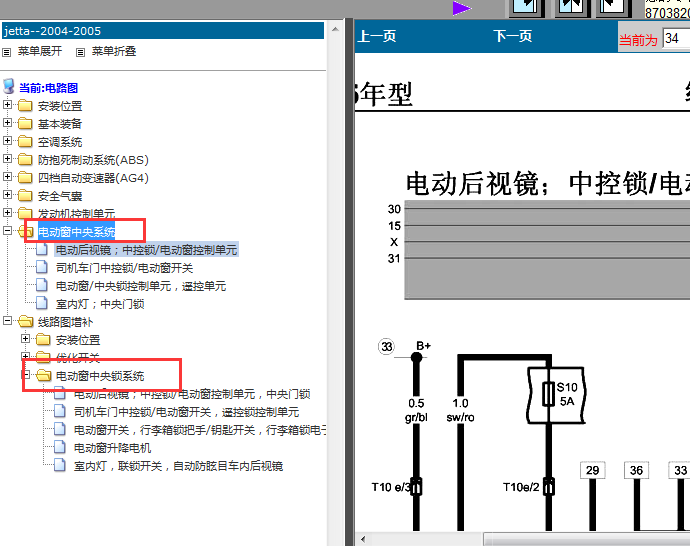690x546 pixels.
Task: Click the purple play arrow icon
Action: [462, 8]
